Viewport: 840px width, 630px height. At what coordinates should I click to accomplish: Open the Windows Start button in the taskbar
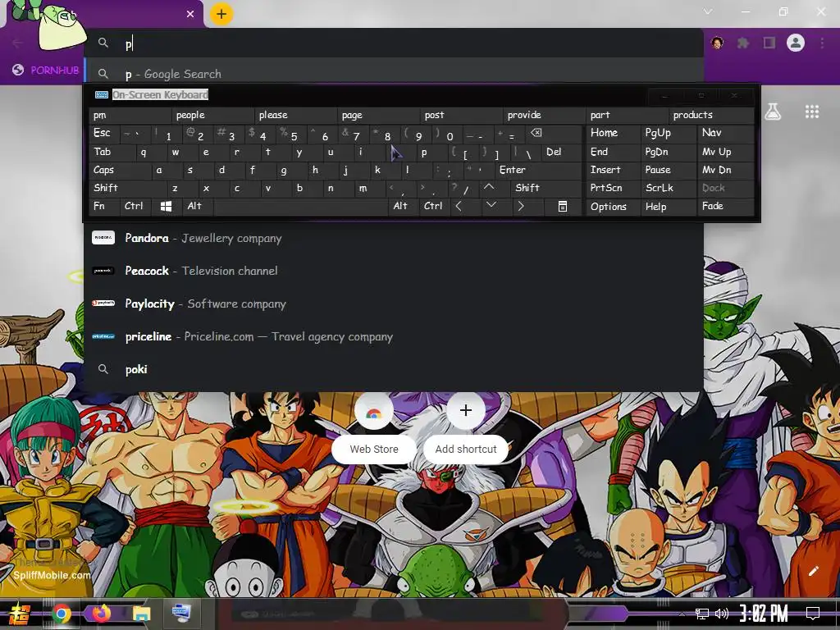pyautogui.click(x=20, y=614)
